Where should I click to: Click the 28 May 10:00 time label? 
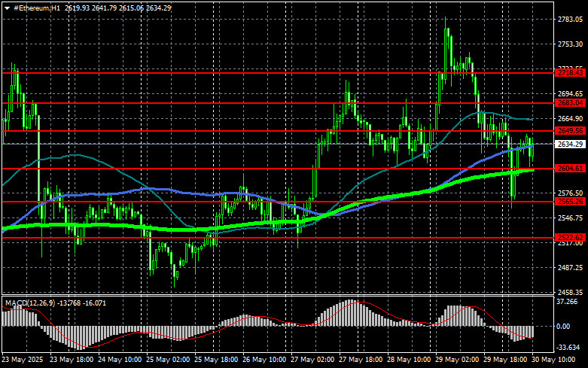[409, 360]
